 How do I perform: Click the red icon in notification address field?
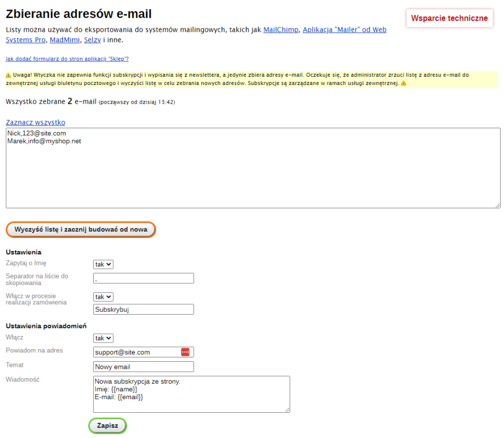click(x=185, y=352)
